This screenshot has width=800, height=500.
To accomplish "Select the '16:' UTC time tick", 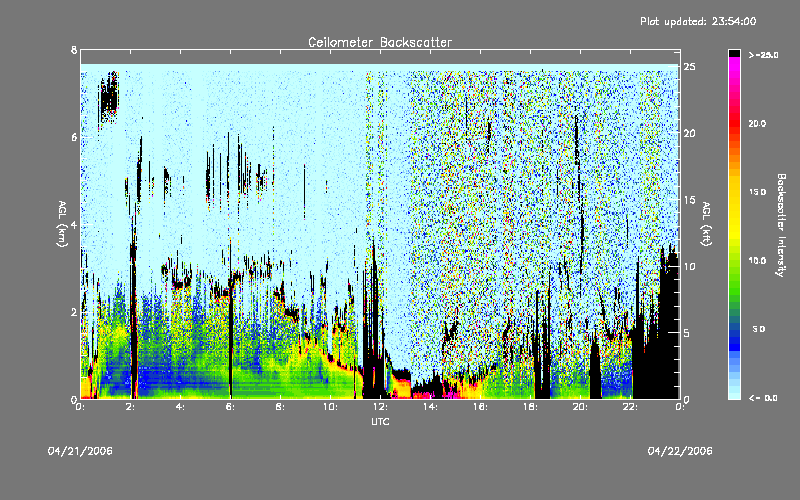I will [x=480, y=407].
